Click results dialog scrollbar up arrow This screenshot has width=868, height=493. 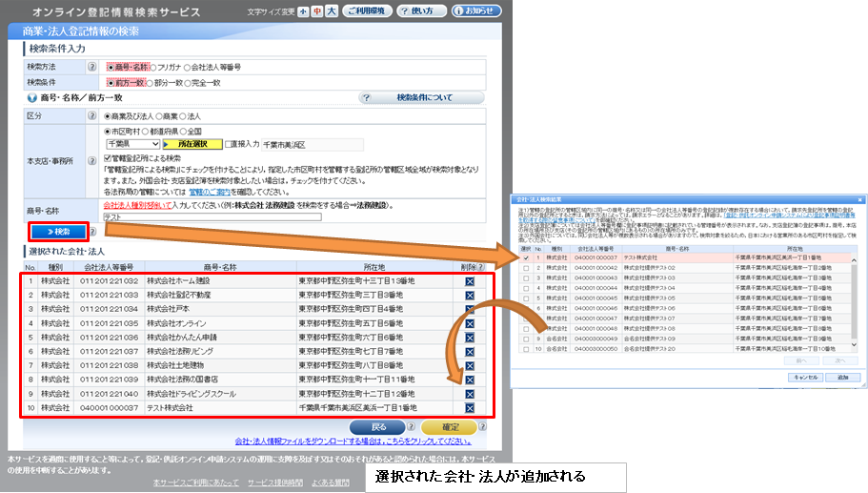pyautogui.click(x=854, y=260)
